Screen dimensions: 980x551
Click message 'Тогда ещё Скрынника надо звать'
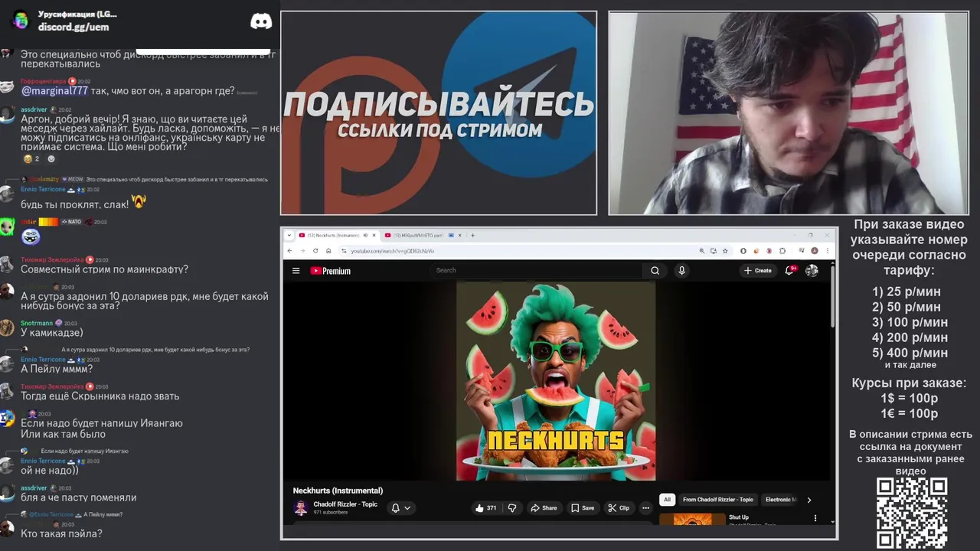[100, 396]
